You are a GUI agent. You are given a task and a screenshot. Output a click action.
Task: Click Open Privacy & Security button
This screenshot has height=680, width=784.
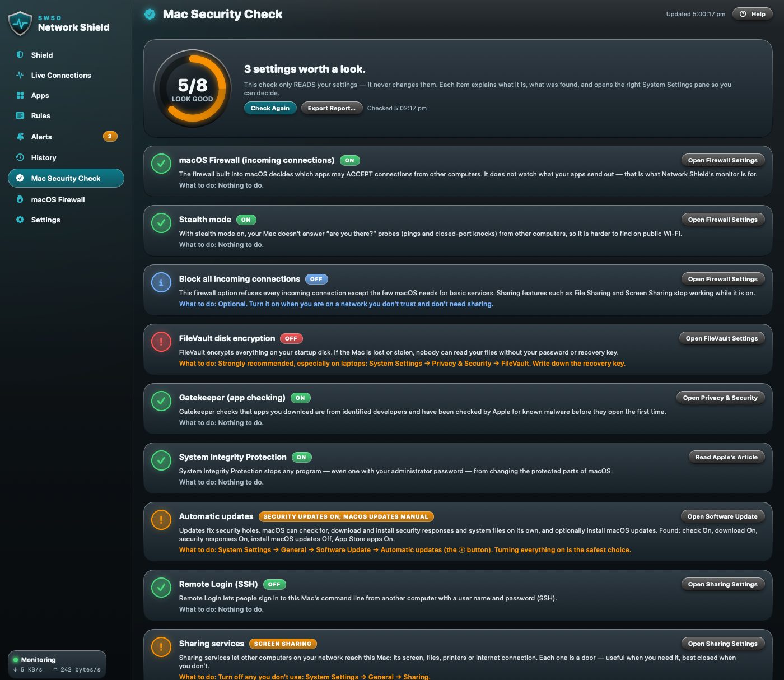point(720,398)
